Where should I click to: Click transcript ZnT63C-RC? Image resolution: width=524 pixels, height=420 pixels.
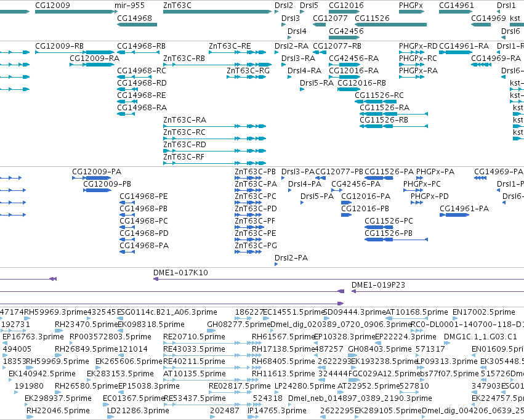185,132
